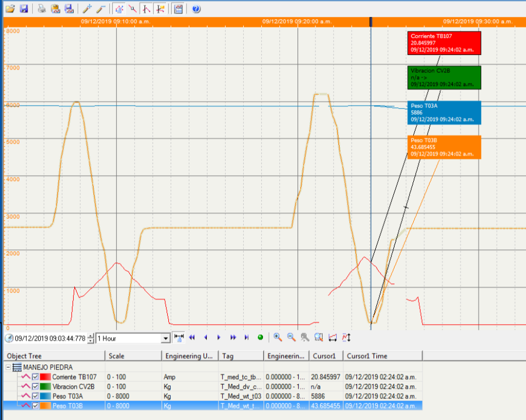Uncheck the Corriente TB107 pen checkbox
Screen dimensions: 526x420
point(35,377)
